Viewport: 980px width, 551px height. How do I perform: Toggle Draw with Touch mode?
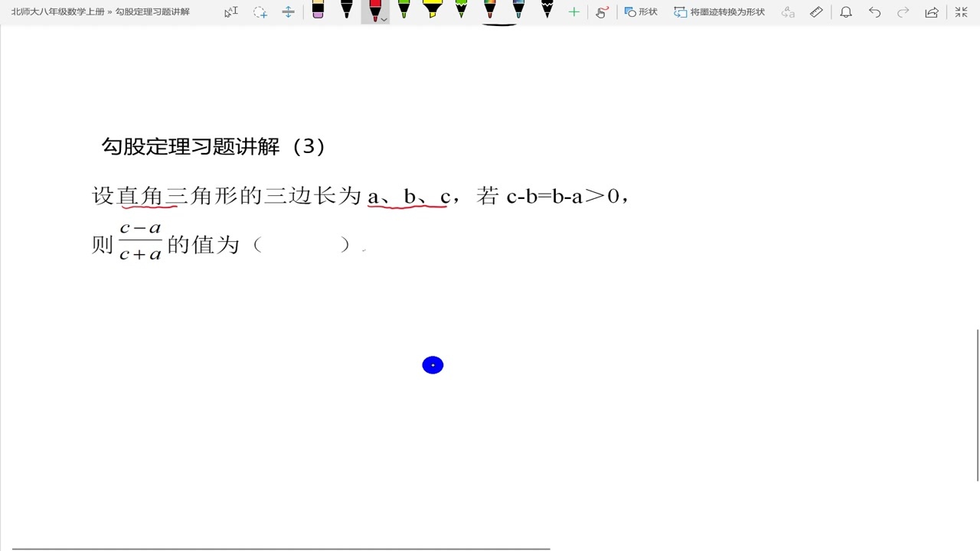click(x=602, y=11)
